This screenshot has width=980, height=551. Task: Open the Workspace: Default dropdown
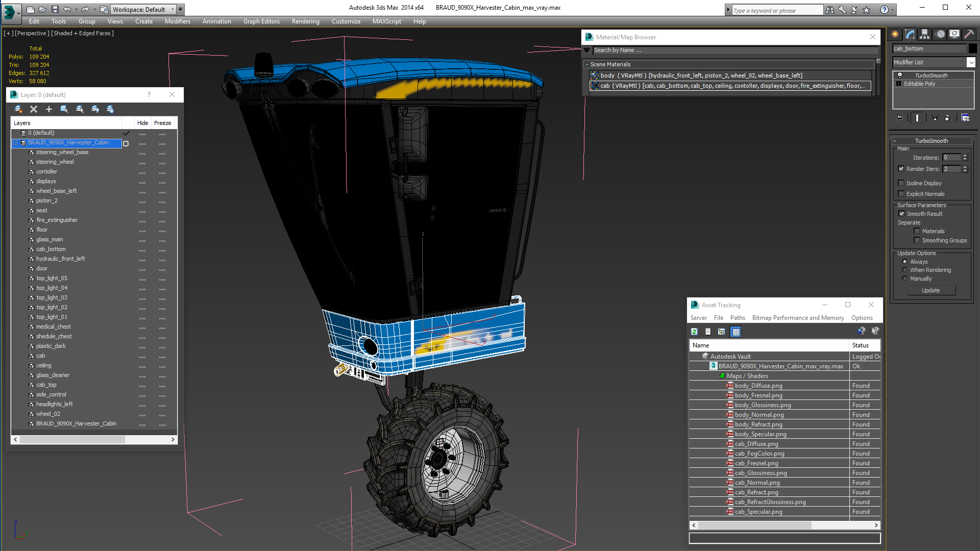144,9
